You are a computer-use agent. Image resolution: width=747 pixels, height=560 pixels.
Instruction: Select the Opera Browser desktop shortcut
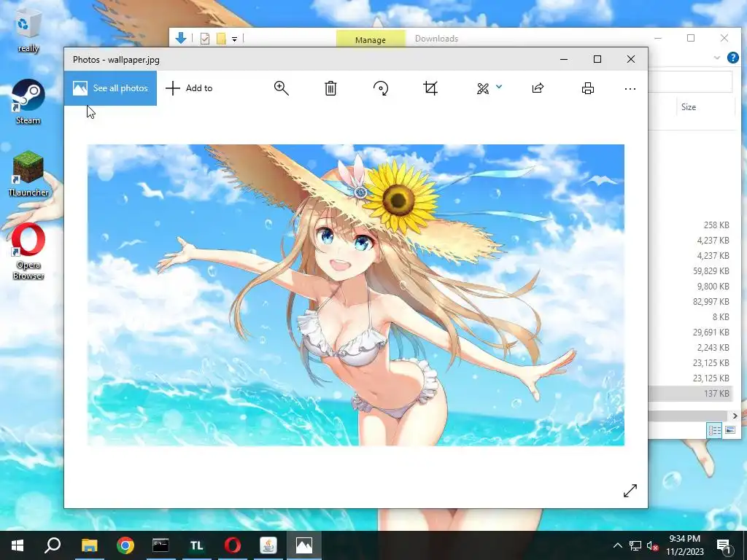pyautogui.click(x=28, y=252)
